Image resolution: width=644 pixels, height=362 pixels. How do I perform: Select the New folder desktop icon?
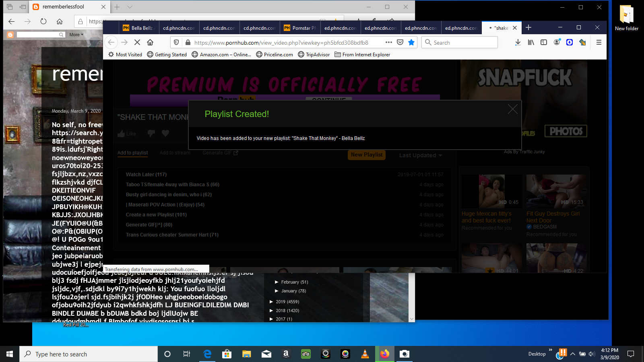627,18
